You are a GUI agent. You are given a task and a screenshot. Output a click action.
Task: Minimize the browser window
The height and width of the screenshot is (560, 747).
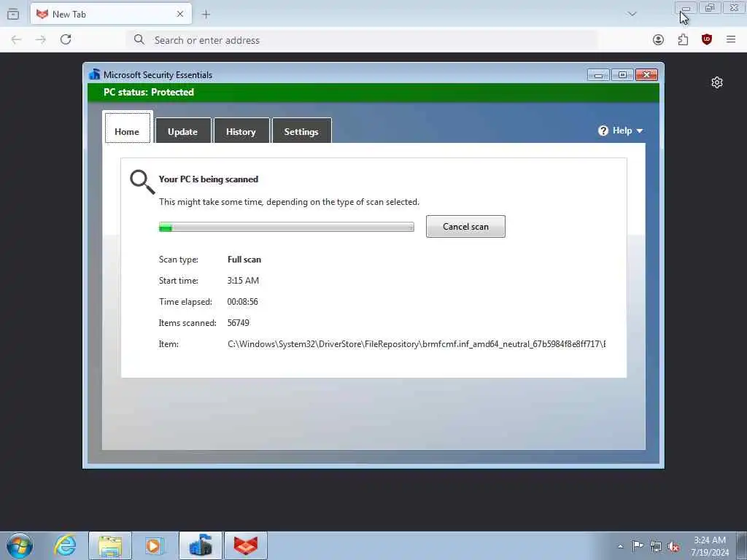686,8
